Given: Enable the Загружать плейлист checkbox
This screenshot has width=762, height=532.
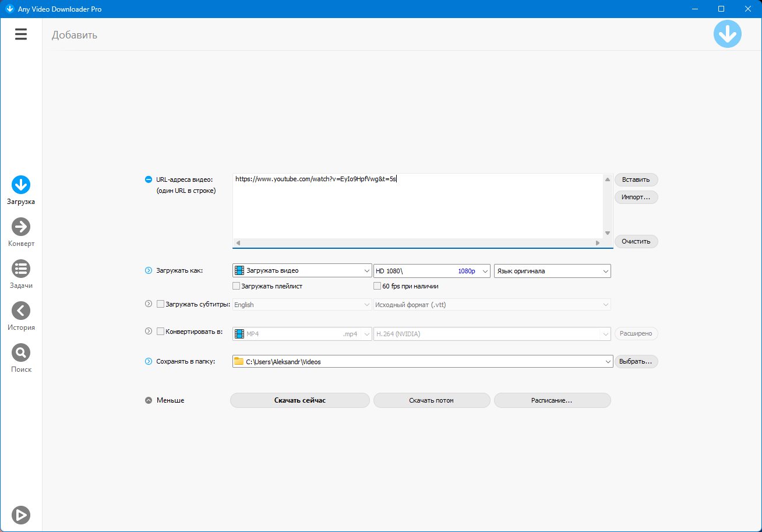Looking at the screenshot, I should point(237,286).
